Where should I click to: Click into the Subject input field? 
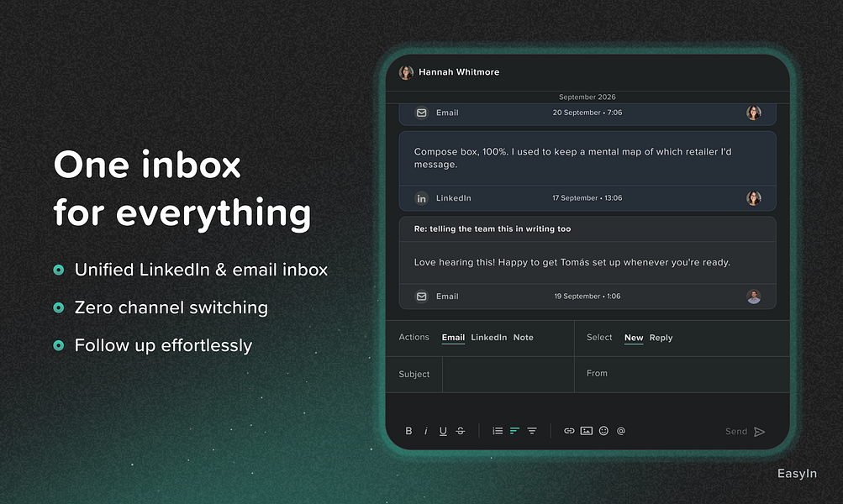coord(508,374)
